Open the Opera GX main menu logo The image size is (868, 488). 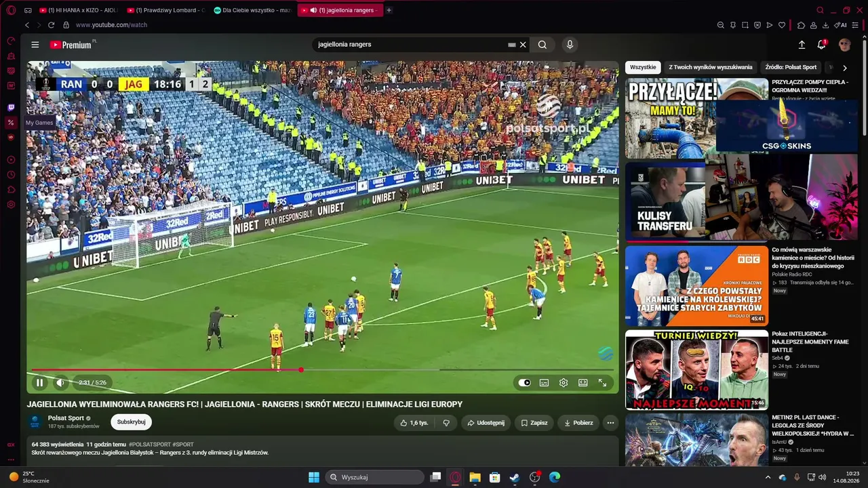(x=11, y=10)
